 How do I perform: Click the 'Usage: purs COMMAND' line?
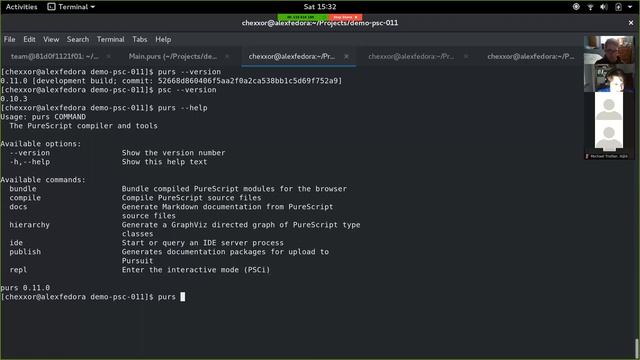[x=43, y=117]
